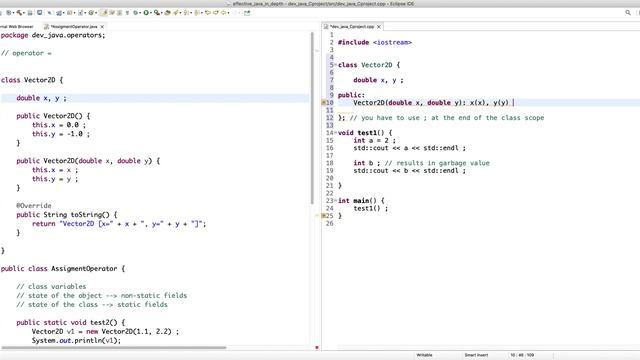640x360 pixels.
Task: Click the Last Edit Location arrow icon
Action: (x=207, y=13)
